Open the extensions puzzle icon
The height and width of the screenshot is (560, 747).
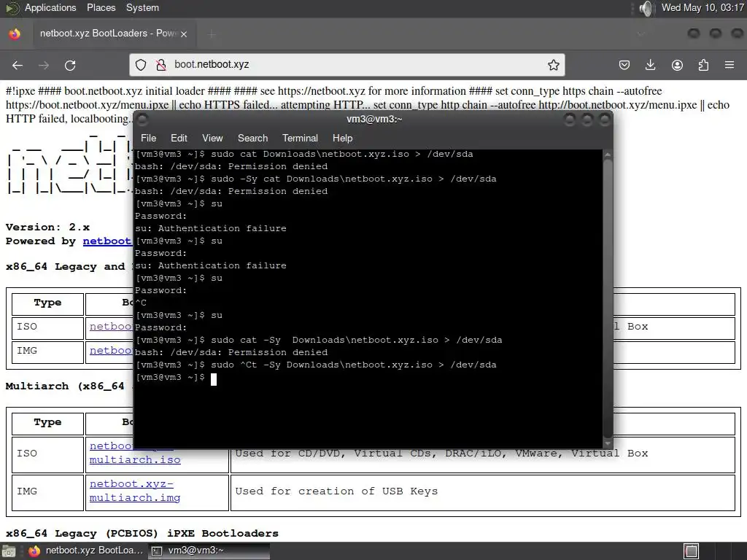[x=703, y=65]
